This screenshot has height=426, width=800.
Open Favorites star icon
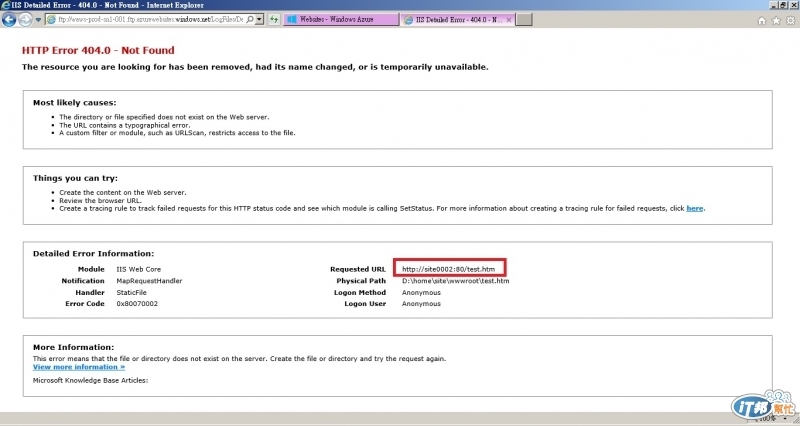pyautogui.click(x=776, y=20)
